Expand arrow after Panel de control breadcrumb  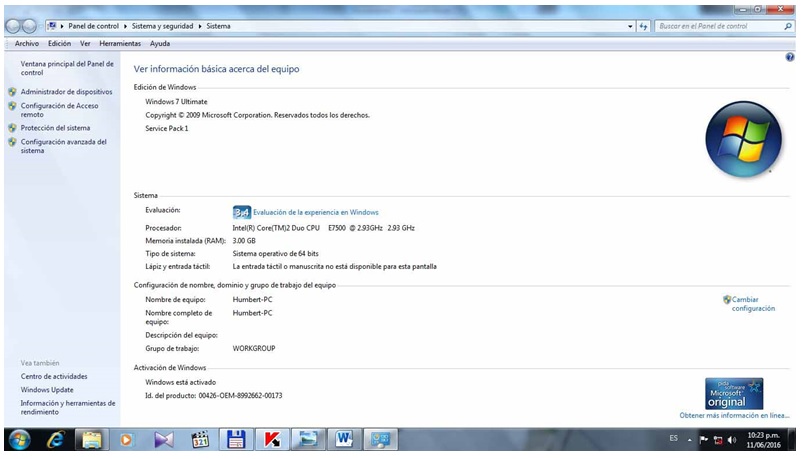(x=125, y=26)
